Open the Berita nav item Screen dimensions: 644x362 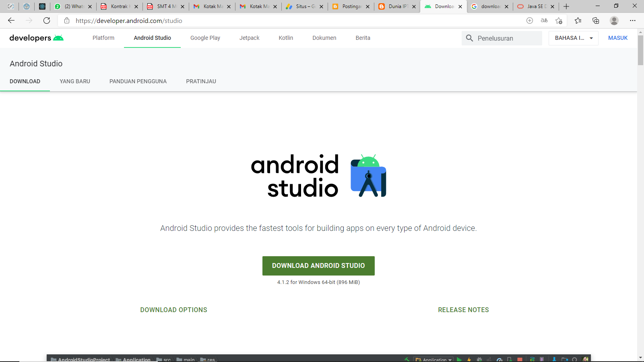click(363, 38)
